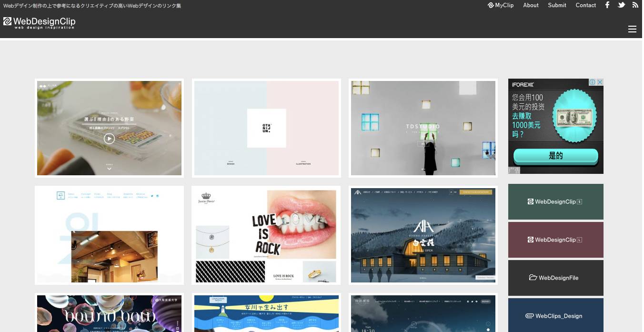Screen dimensions: 644x332
Task: Click the WebDesignClip logo
Action: [39, 22]
